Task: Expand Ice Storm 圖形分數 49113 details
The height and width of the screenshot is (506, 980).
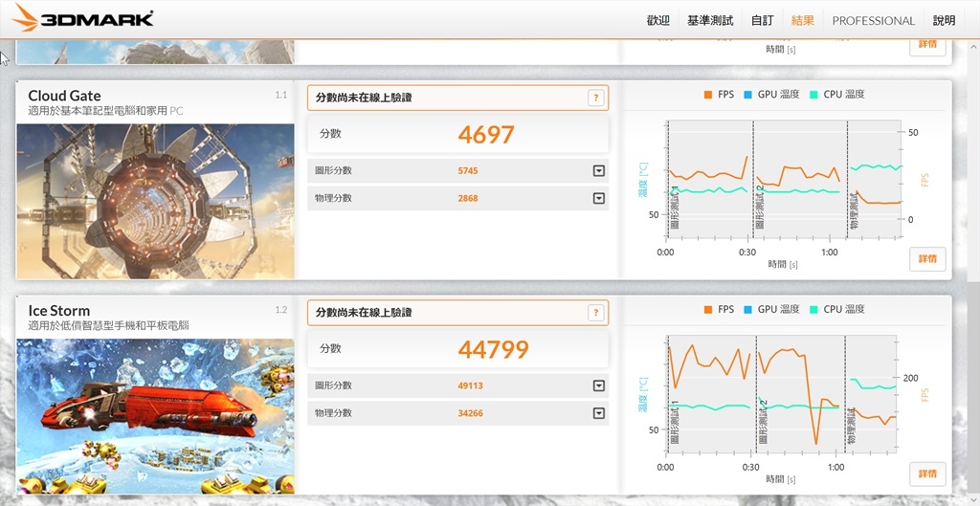Action: [x=599, y=385]
